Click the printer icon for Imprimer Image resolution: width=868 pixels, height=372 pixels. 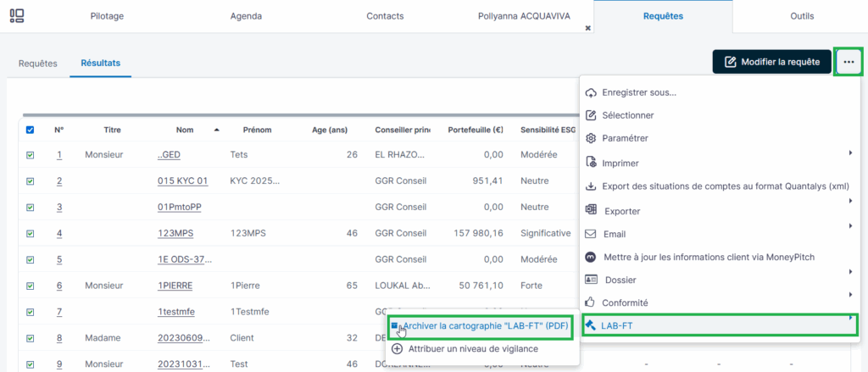pyautogui.click(x=592, y=163)
